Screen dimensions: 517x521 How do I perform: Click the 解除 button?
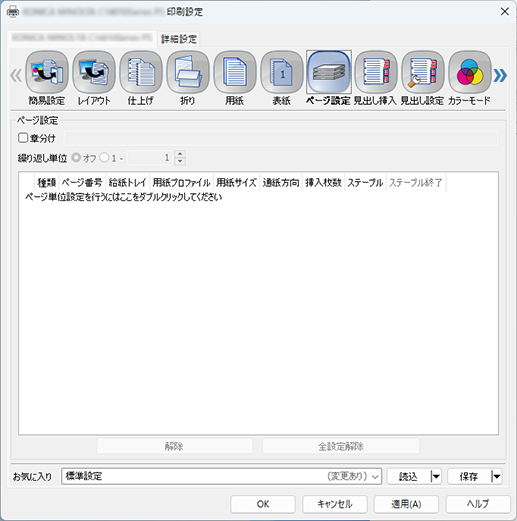174,446
